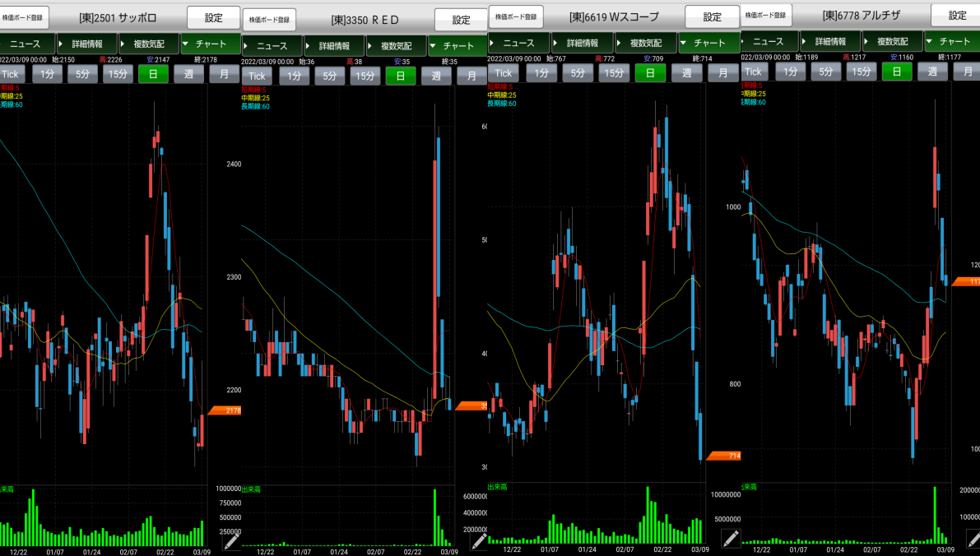Click 株価ボード登録 icon button for アルチザ
This screenshot has height=556, width=980.
pyautogui.click(x=766, y=15)
